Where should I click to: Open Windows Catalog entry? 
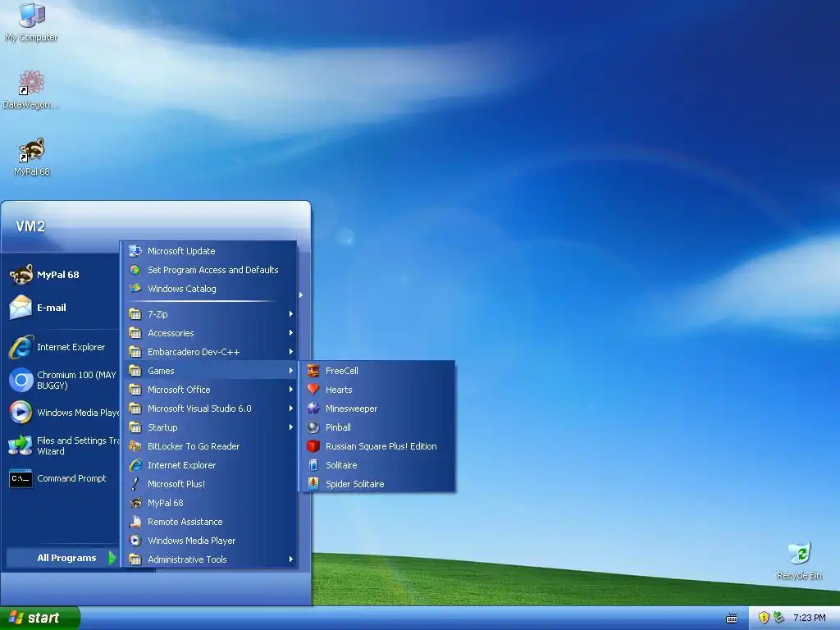pyautogui.click(x=211, y=288)
